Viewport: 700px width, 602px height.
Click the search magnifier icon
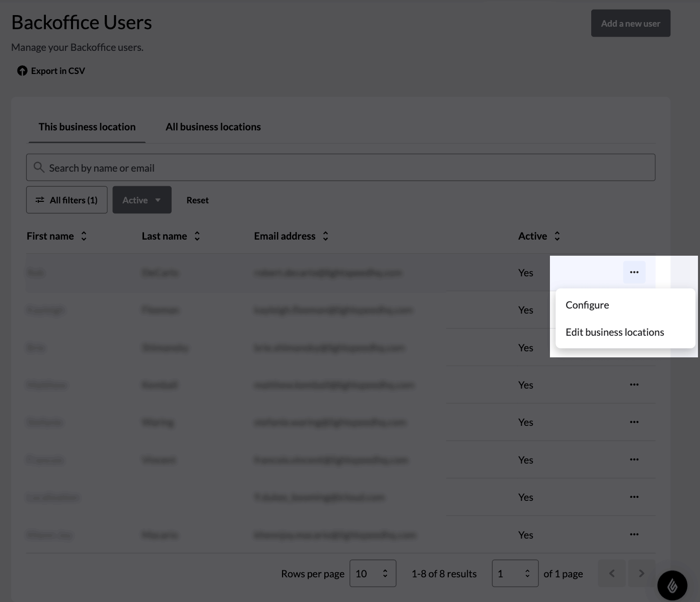point(39,167)
